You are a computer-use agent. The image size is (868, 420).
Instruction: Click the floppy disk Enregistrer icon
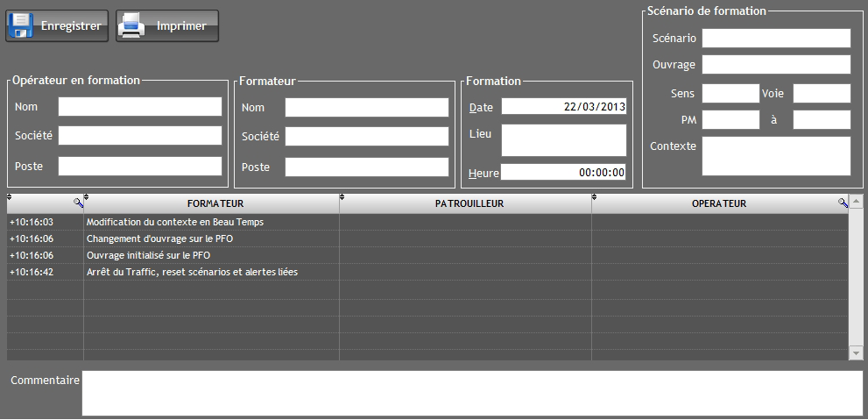point(21,25)
